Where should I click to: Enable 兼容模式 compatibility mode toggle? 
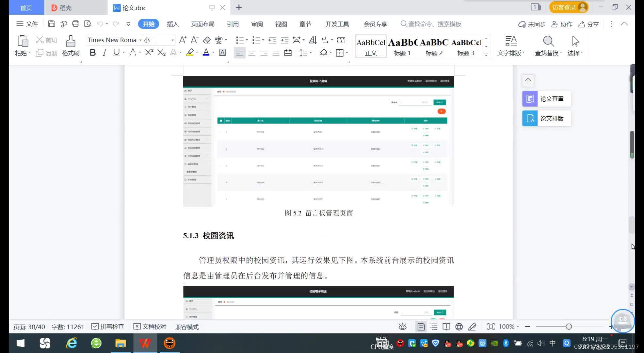click(x=186, y=327)
